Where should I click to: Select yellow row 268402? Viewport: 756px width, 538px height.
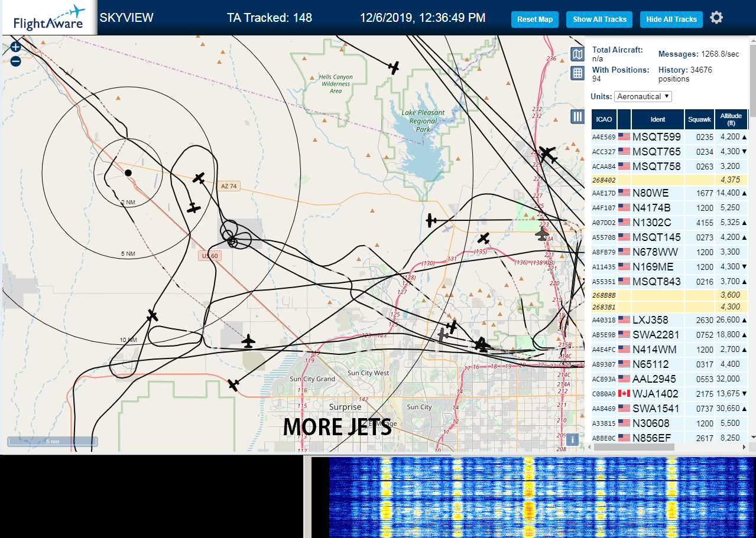coord(670,180)
